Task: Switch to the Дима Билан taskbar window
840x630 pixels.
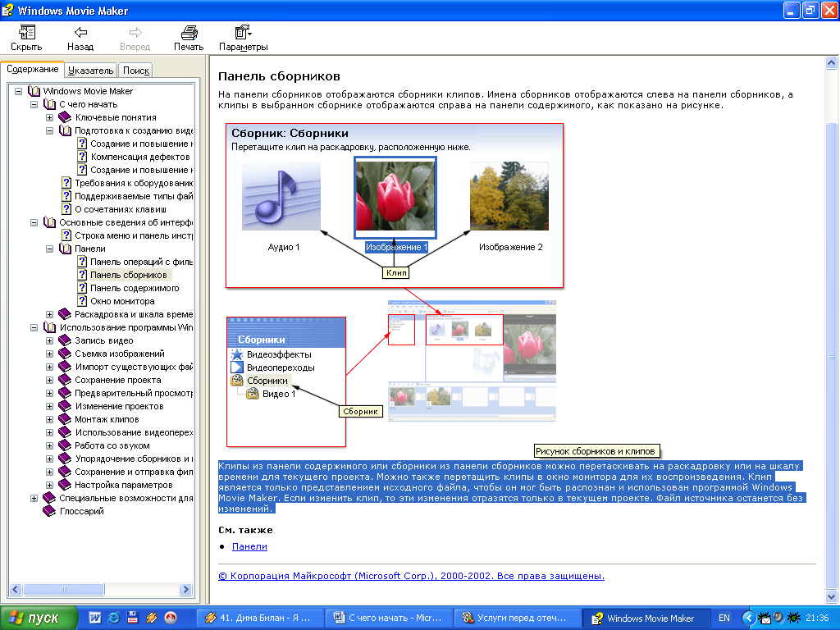Action: [x=258, y=618]
